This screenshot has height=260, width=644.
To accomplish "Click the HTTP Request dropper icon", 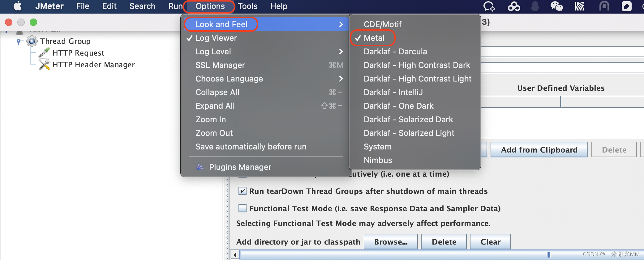I will click(x=44, y=53).
